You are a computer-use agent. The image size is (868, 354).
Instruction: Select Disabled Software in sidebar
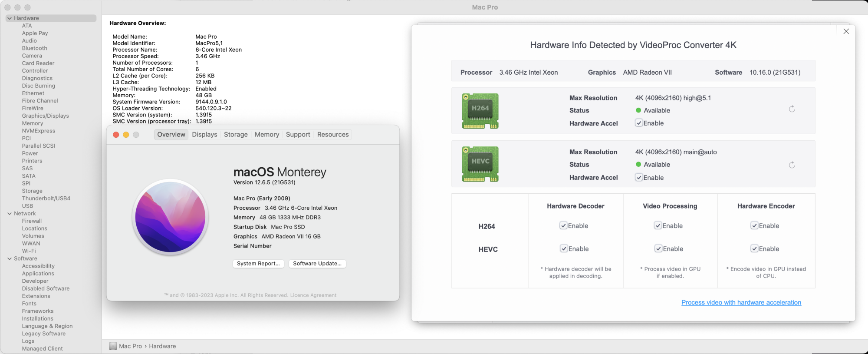pyautogui.click(x=46, y=288)
